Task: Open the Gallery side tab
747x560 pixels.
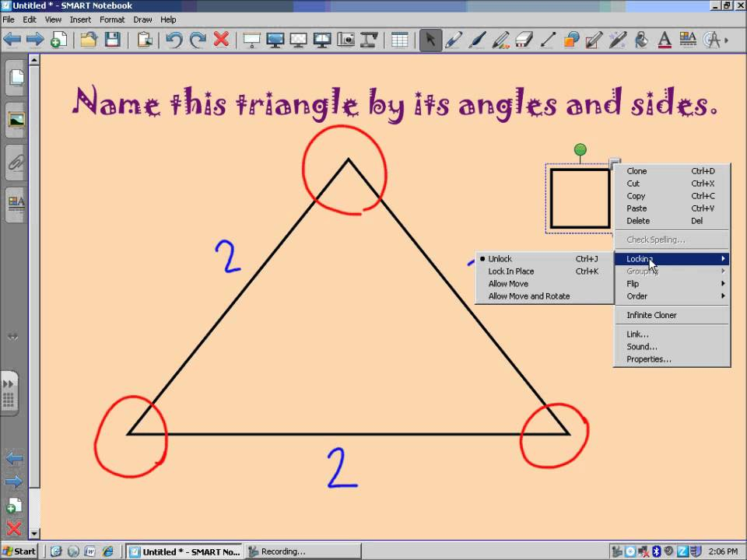Action: 16,120
